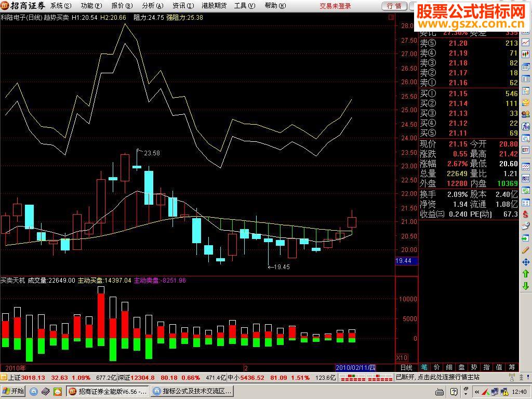Click the 已断开 reconnect status message
This screenshot has width=532, height=399.
tap(437, 377)
